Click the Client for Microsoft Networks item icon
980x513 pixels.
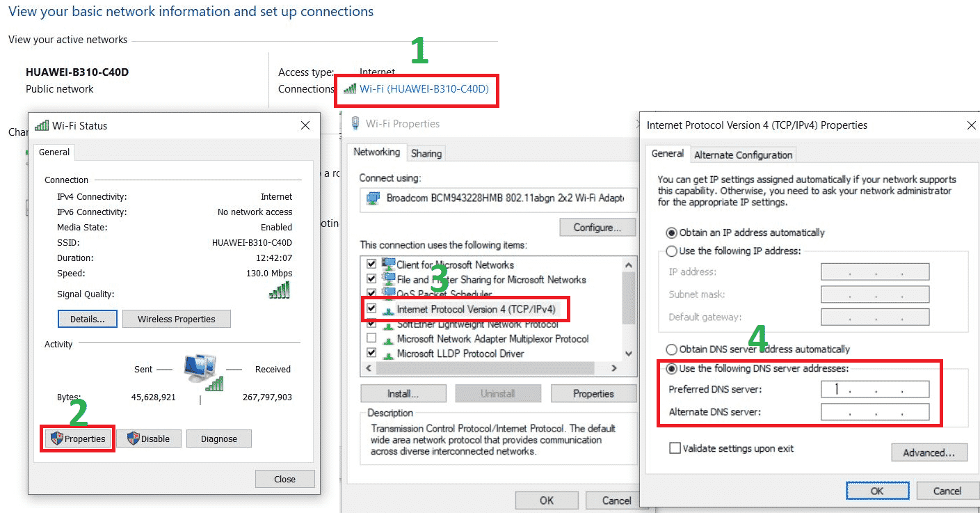tap(388, 264)
